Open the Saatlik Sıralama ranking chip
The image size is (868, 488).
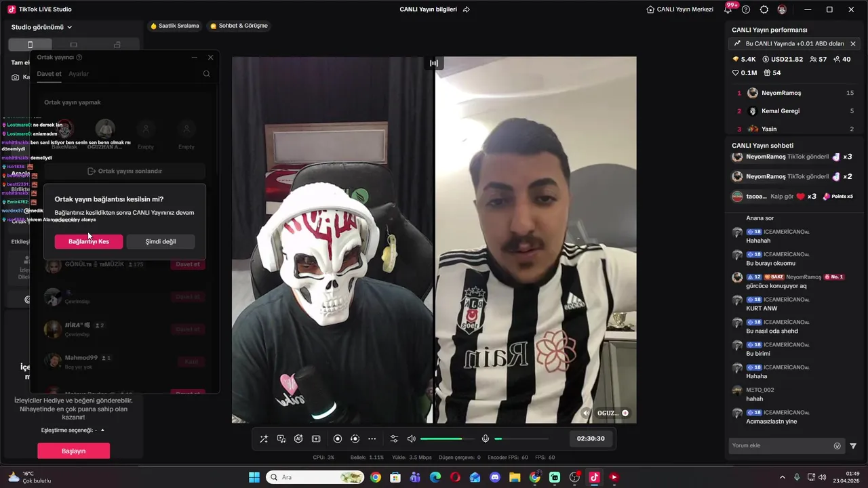[175, 26]
